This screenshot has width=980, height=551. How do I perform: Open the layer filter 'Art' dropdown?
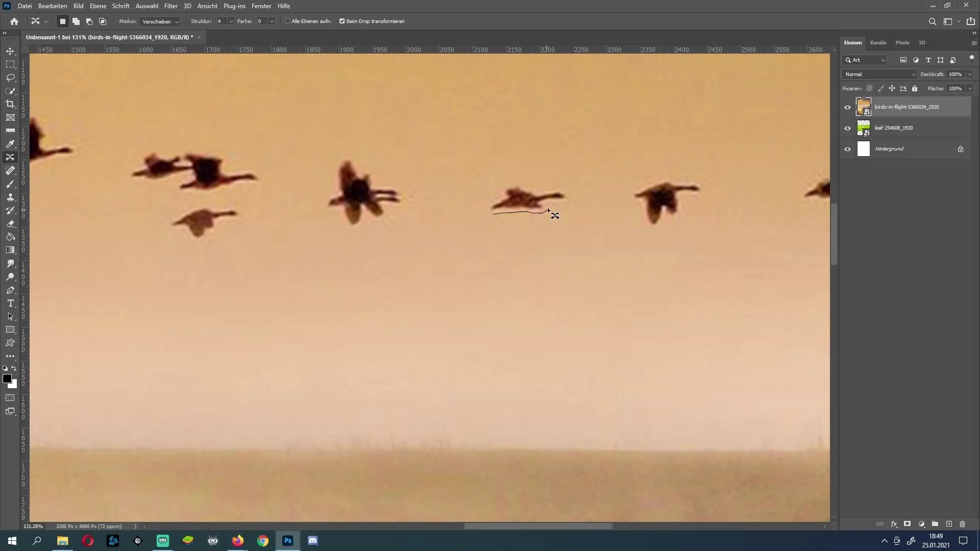pyautogui.click(x=865, y=60)
